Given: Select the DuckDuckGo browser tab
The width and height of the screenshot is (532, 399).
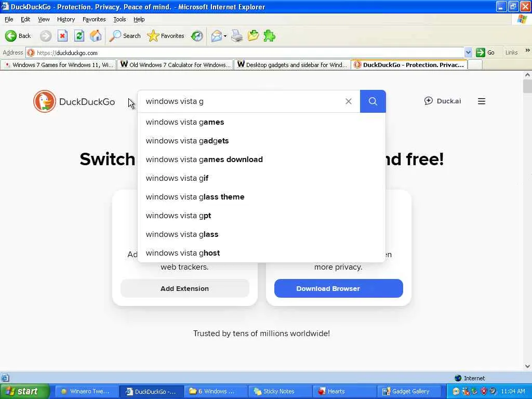Looking at the screenshot, I should coord(409,65).
